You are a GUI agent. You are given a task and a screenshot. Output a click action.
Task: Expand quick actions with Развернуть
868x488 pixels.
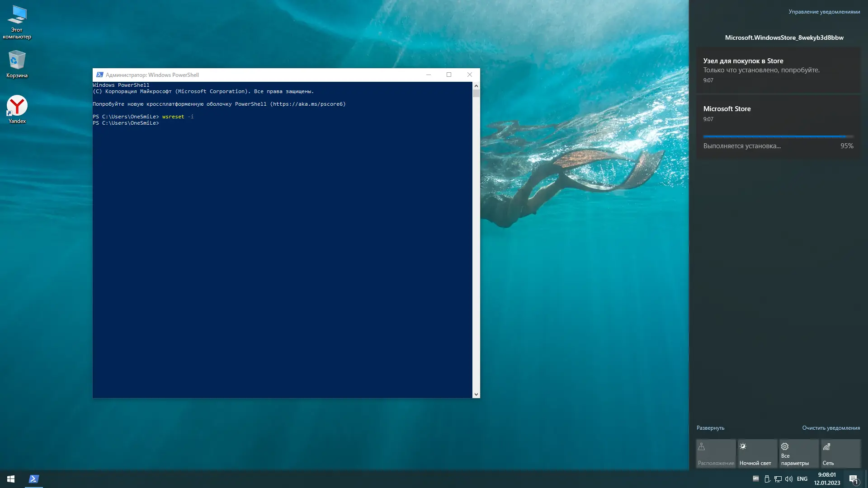710,428
